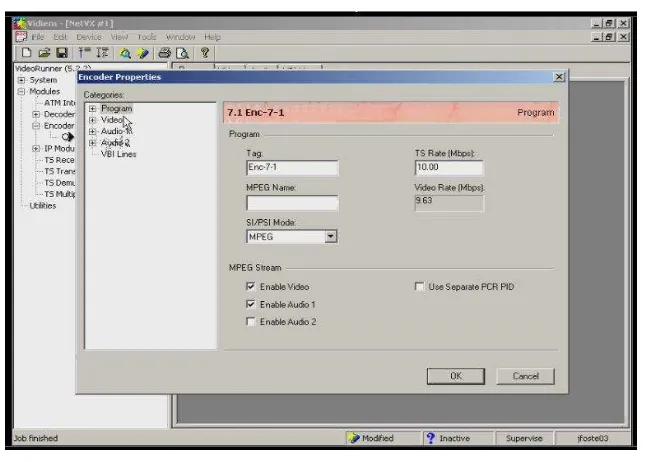Print using the printer toolbar icon
Image resolution: width=646 pixels, height=462 pixels.
point(165,53)
